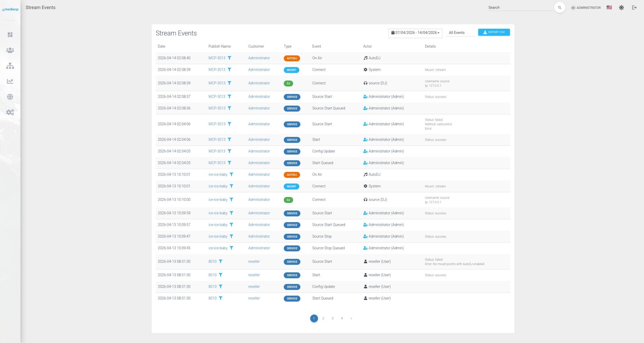Go to page 2 of events

[323, 319]
